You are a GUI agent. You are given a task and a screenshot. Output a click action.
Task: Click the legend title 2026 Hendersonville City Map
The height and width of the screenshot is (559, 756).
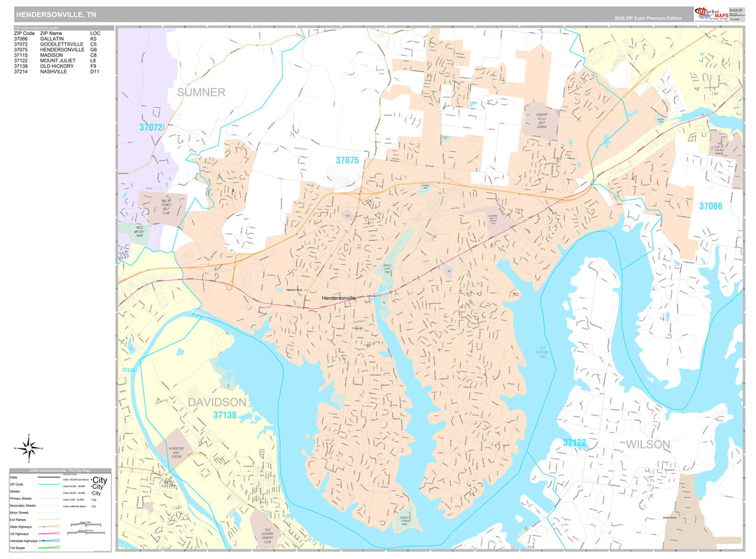pyautogui.click(x=59, y=471)
